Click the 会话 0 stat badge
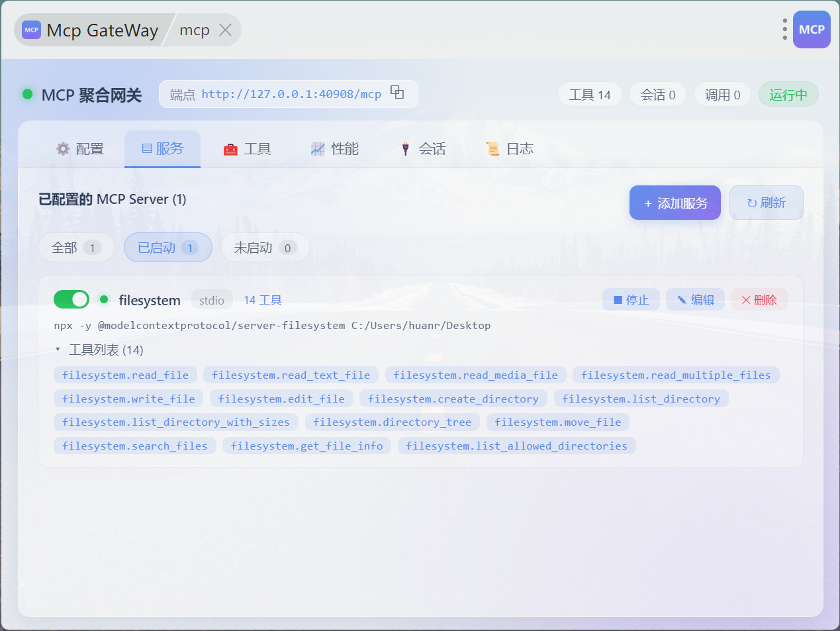 pyautogui.click(x=658, y=95)
